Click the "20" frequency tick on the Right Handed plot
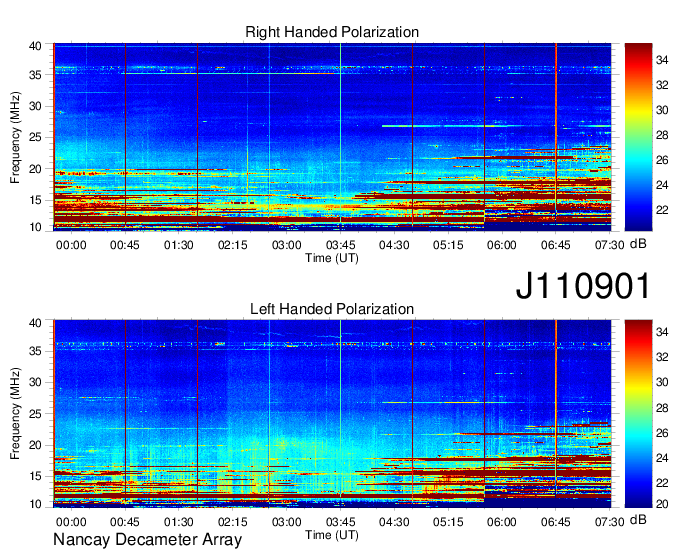The width and height of the screenshot is (680, 552). point(35,169)
